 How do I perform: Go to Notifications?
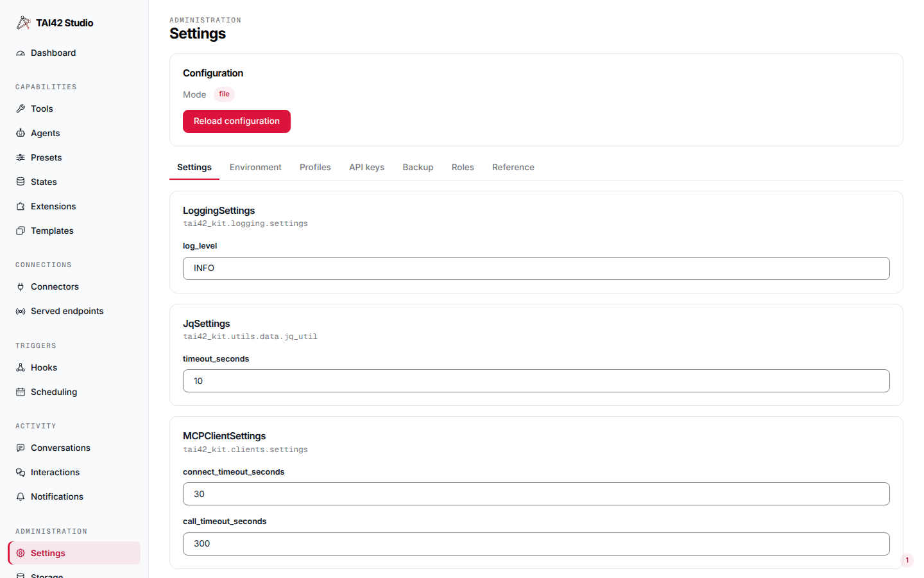74,497
